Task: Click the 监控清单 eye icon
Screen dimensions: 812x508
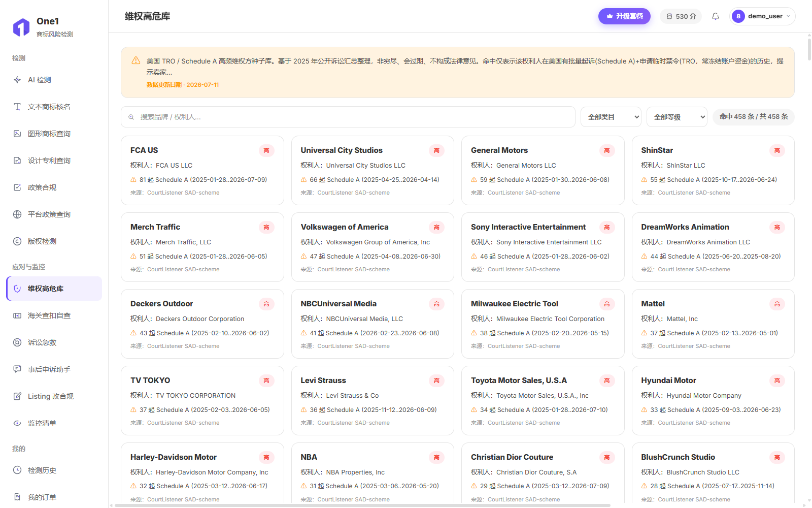Action: point(17,423)
